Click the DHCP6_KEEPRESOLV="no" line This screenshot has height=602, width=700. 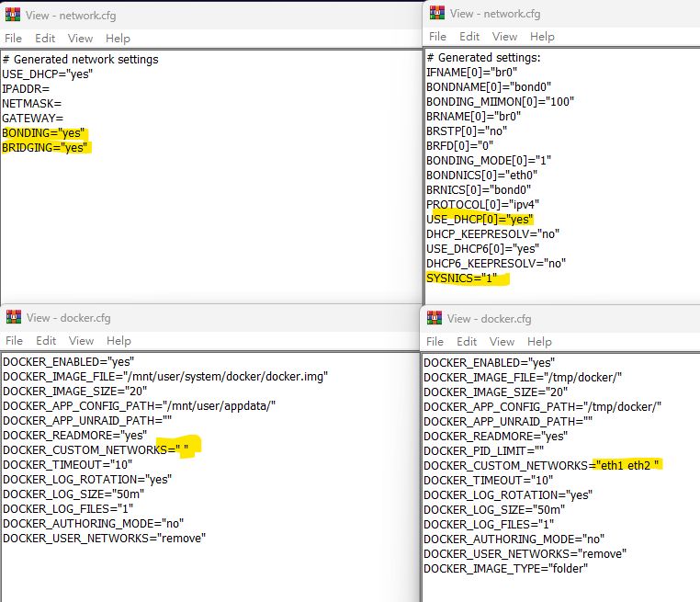click(x=496, y=264)
